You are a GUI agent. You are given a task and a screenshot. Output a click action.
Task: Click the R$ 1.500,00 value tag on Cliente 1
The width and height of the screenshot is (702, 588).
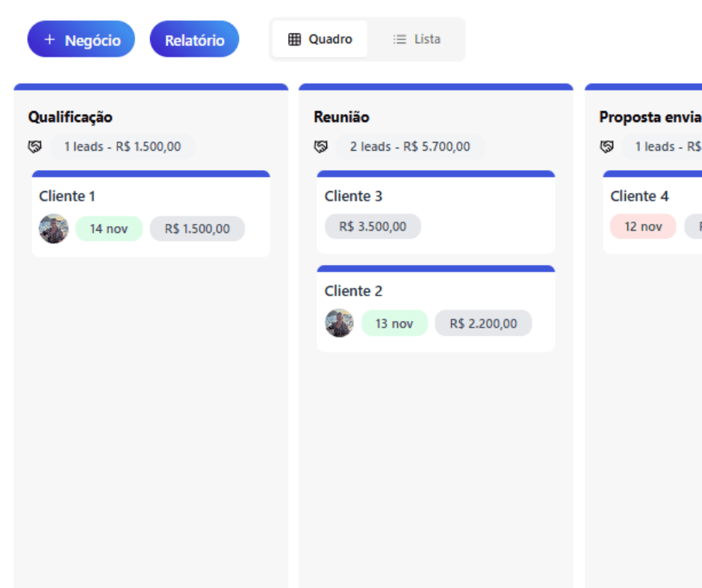point(197,229)
